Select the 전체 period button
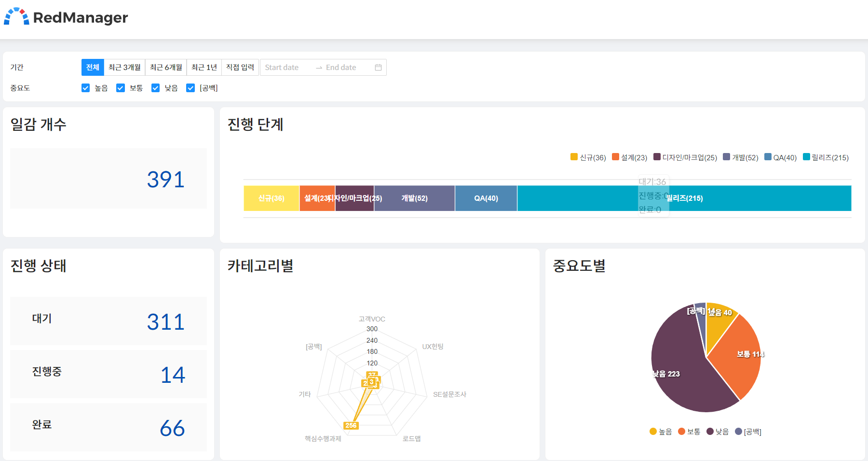The height and width of the screenshot is (461, 868). [x=93, y=67]
